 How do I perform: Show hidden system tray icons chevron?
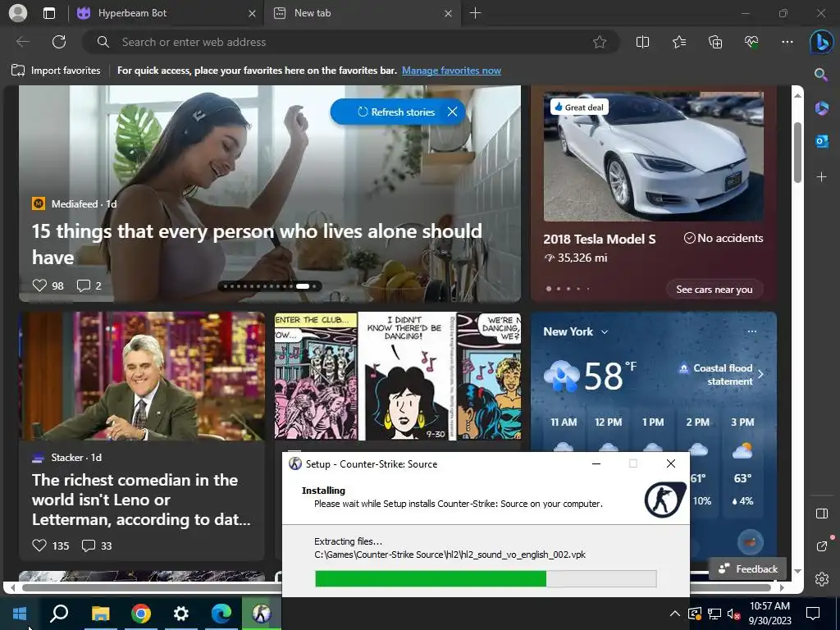click(x=675, y=614)
